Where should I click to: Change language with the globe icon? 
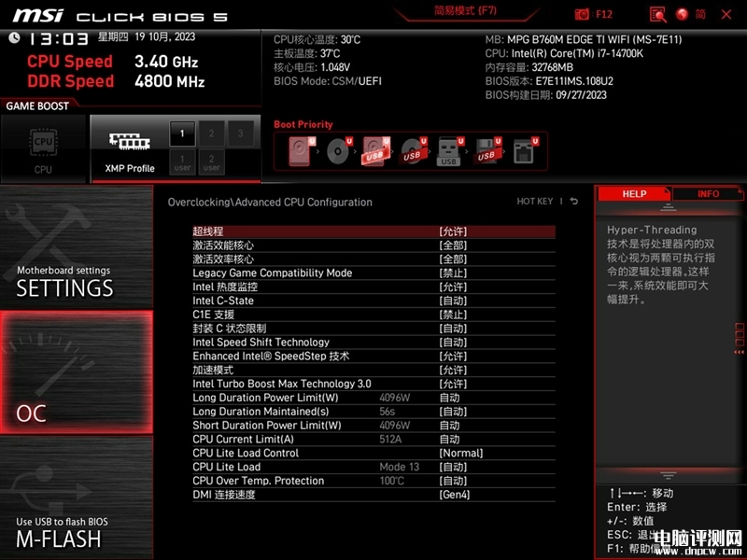tap(683, 14)
